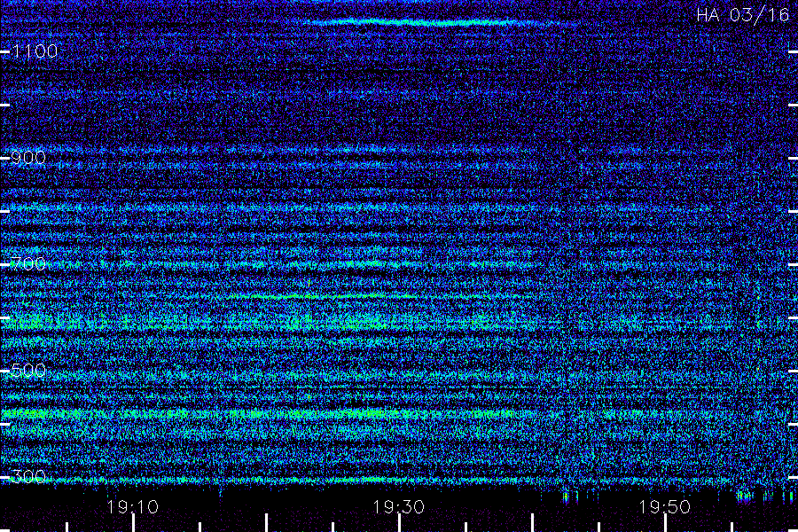The image size is (798, 532).
Task: Click the 1100 frequency axis label
Action: [x=35, y=51]
